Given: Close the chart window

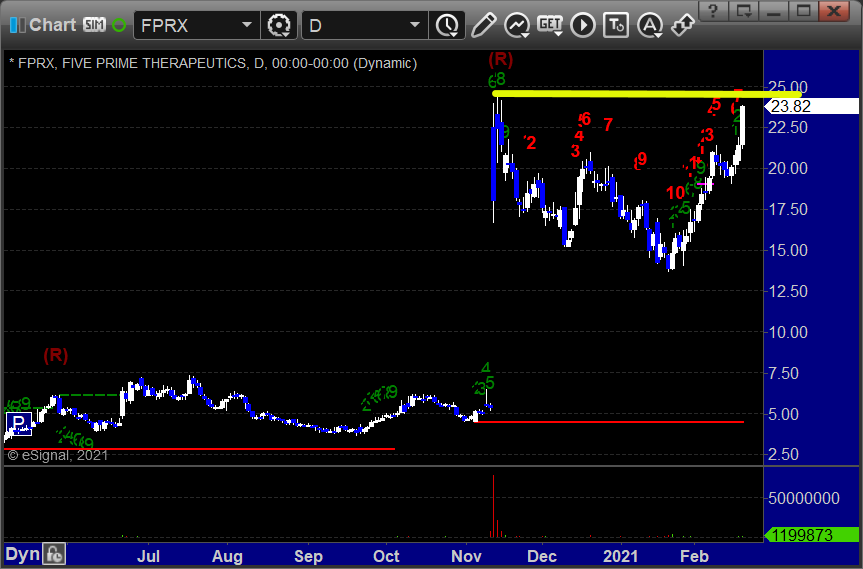Looking at the screenshot, I should pyautogui.click(x=834, y=10).
